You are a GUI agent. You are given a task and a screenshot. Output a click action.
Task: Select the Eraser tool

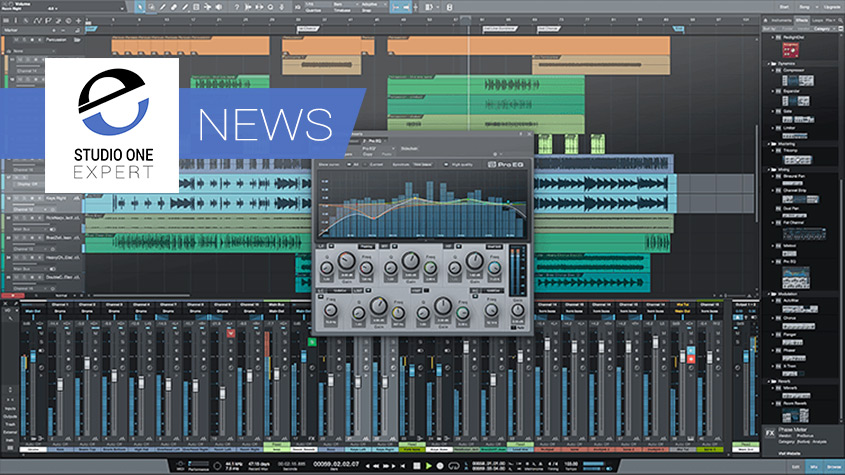(174, 7)
